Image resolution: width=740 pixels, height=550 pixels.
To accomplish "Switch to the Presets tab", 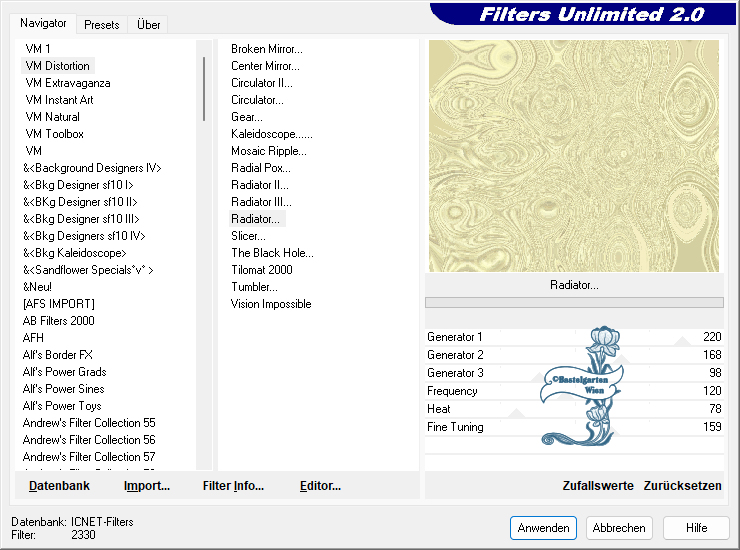I will (x=102, y=24).
